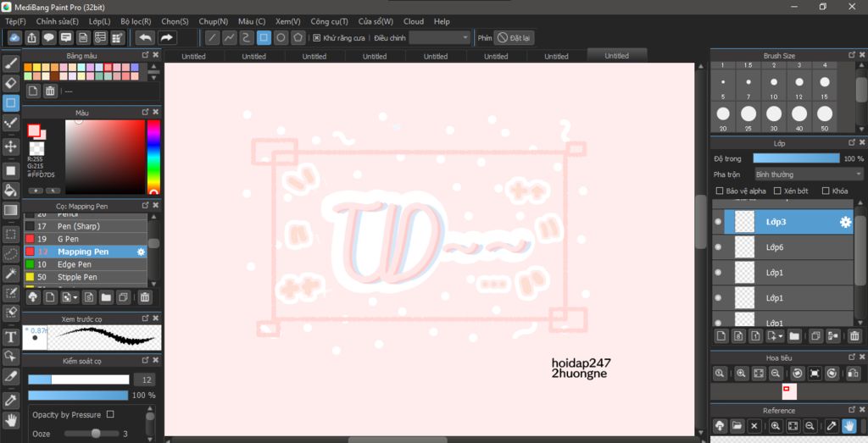Choose the polygon shape mode
868x443 pixels.
(298, 37)
